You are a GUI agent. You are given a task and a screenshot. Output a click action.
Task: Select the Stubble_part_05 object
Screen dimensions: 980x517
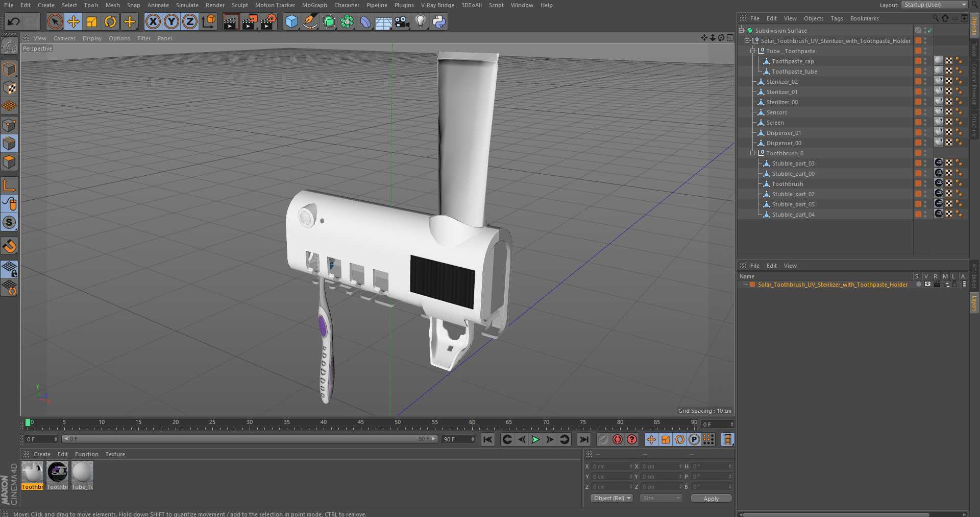point(793,204)
